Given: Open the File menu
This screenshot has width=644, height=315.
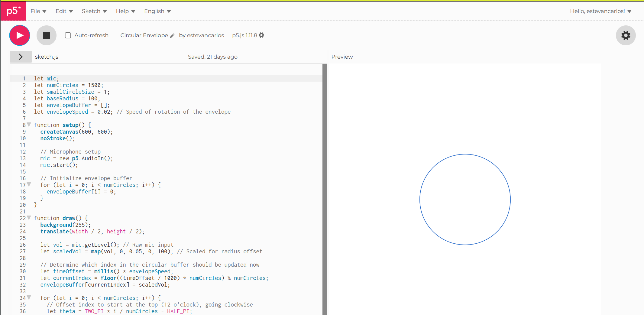Looking at the screenshot, I should [x=38, y=11].
